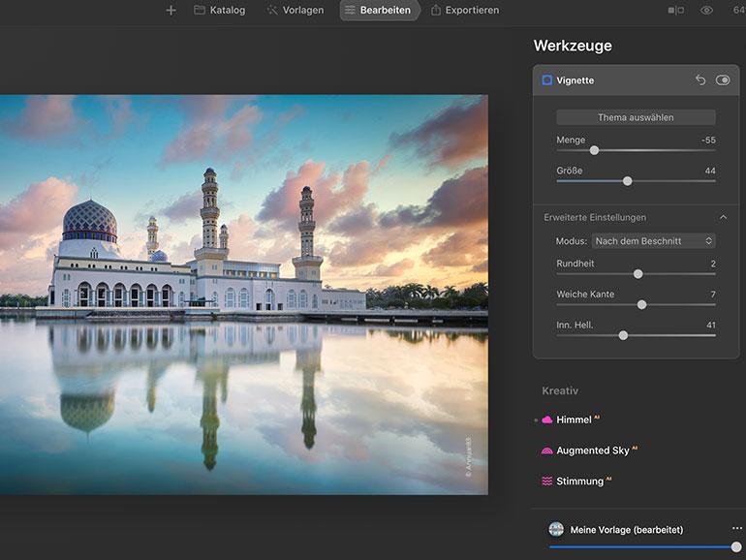Click the Größe slider handle
The image size is (746, 560).
click(628, 181)
